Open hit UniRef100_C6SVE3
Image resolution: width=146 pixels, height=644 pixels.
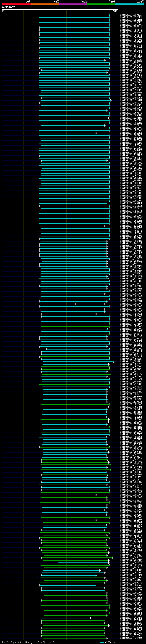tap(131, 133)
